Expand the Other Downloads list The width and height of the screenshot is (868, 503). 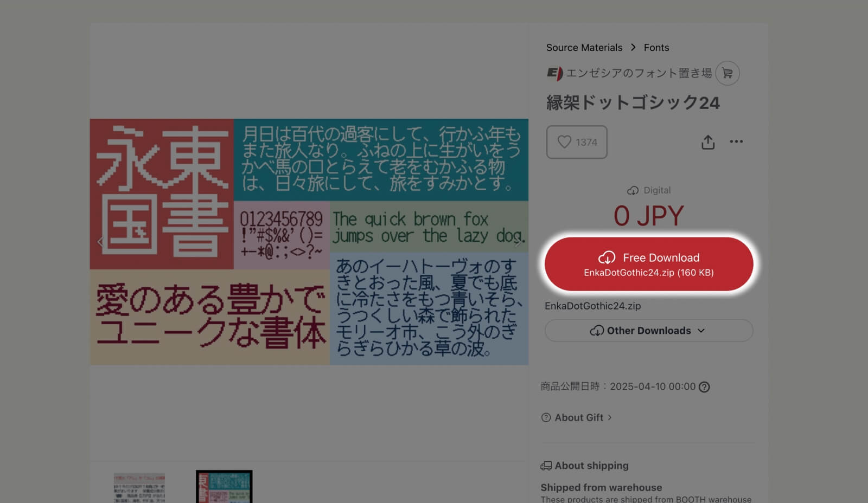pos(648,331)
